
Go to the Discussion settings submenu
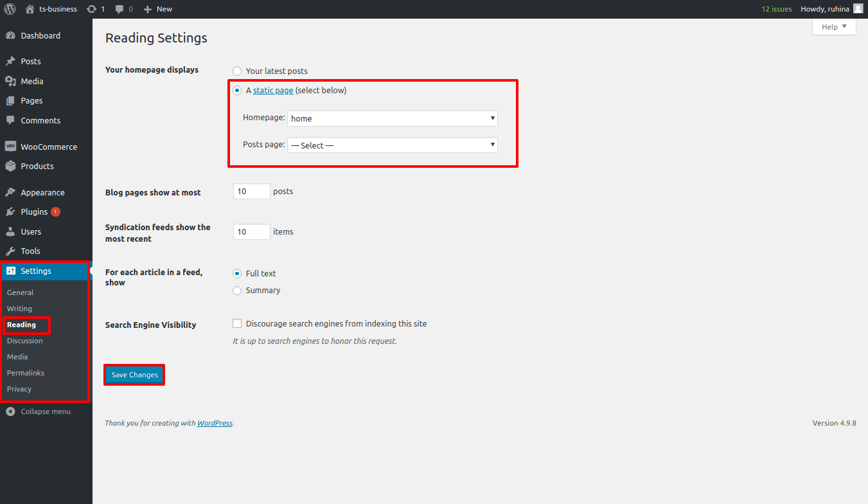tap(24, 341)
